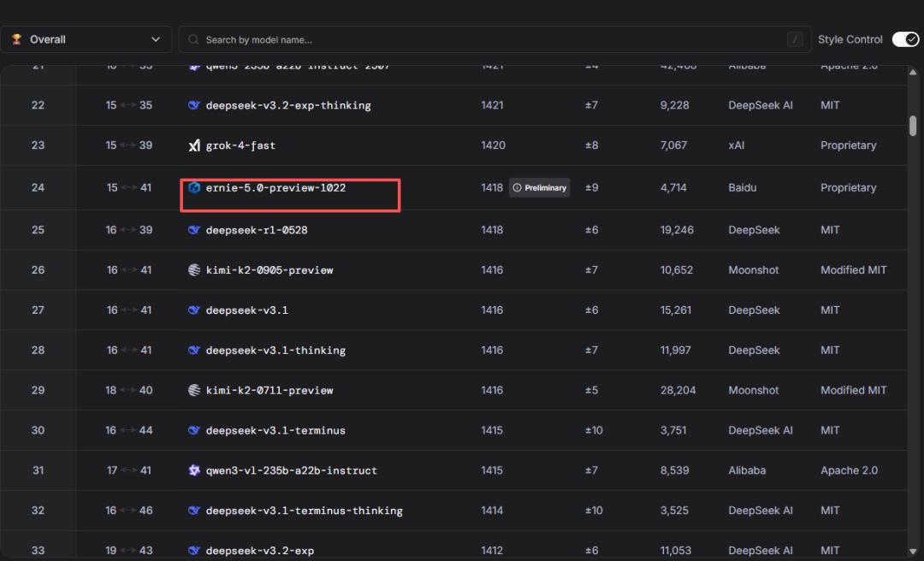Screen dimensions: 924x561
Task: Expand the chevron arrow on Overall selector
Action: coord(156,39)
